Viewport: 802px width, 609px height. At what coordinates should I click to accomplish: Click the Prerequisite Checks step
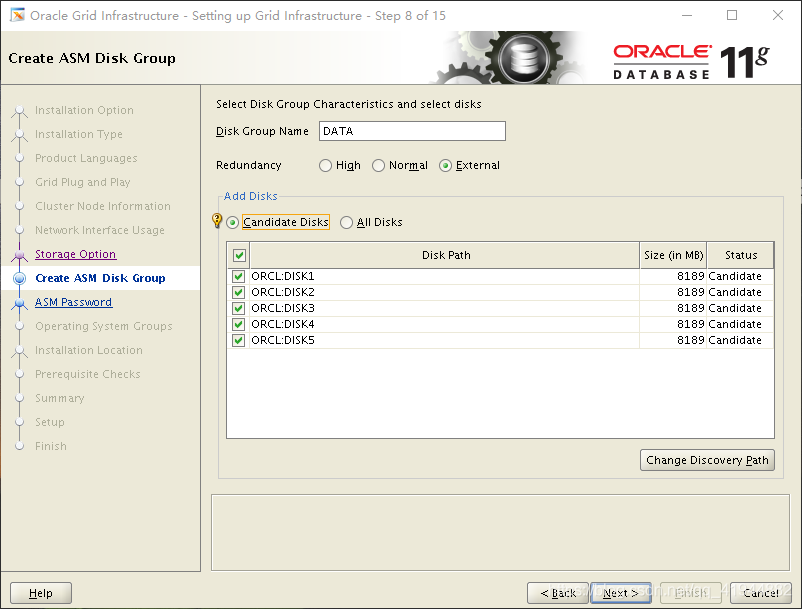tap(88, 374)
